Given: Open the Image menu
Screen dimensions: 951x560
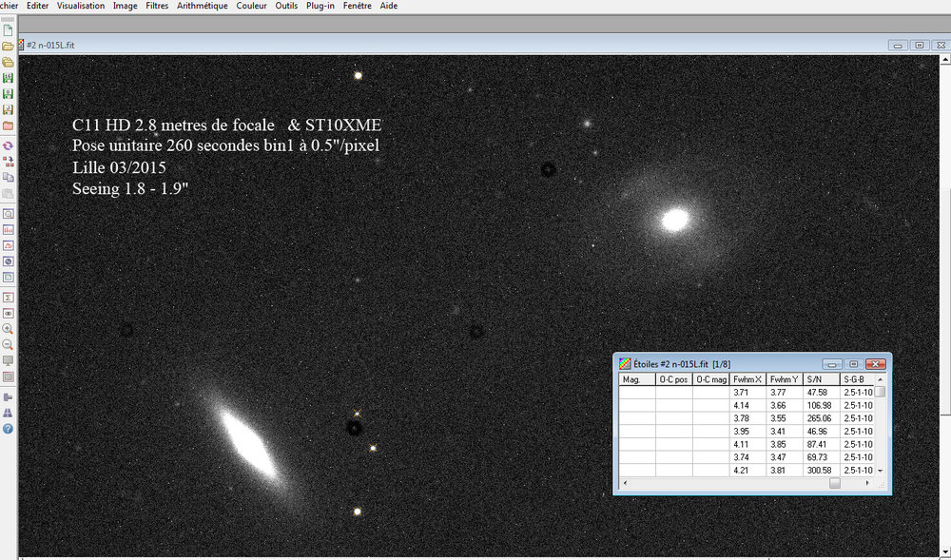Looking at the screenshot, I should tap(125, 6).
